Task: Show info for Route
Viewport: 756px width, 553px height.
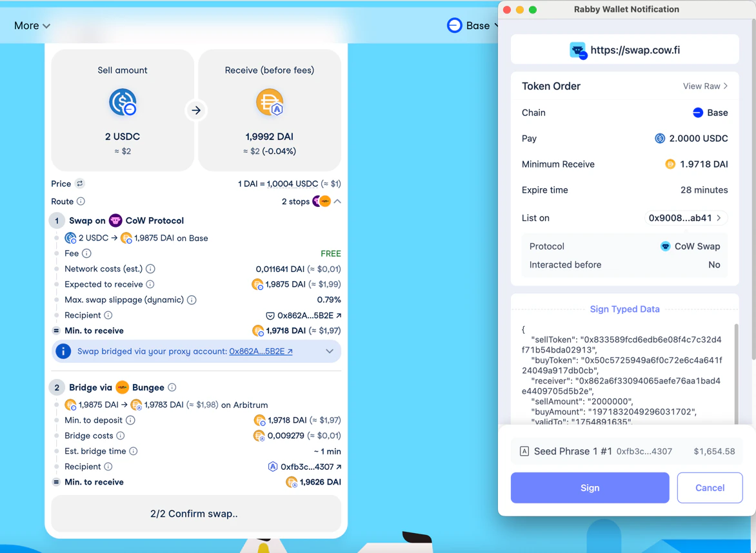Action: [x=81, y=201]
